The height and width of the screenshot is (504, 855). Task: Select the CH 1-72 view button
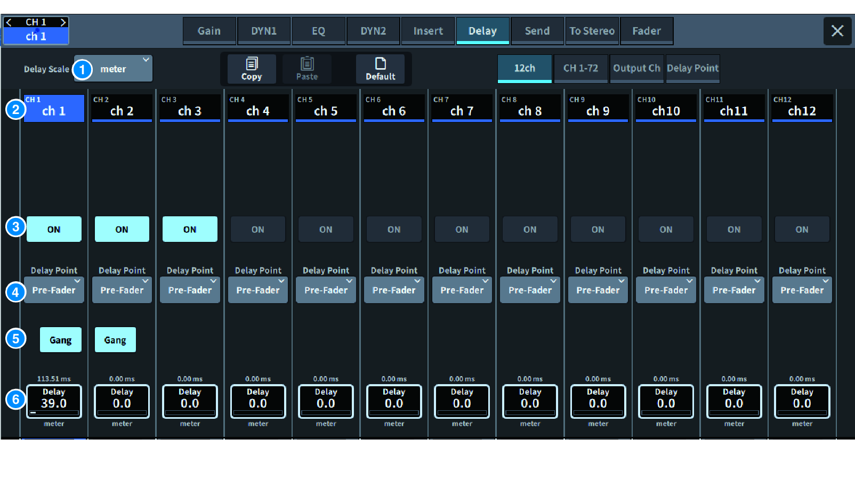coord(580,68)
